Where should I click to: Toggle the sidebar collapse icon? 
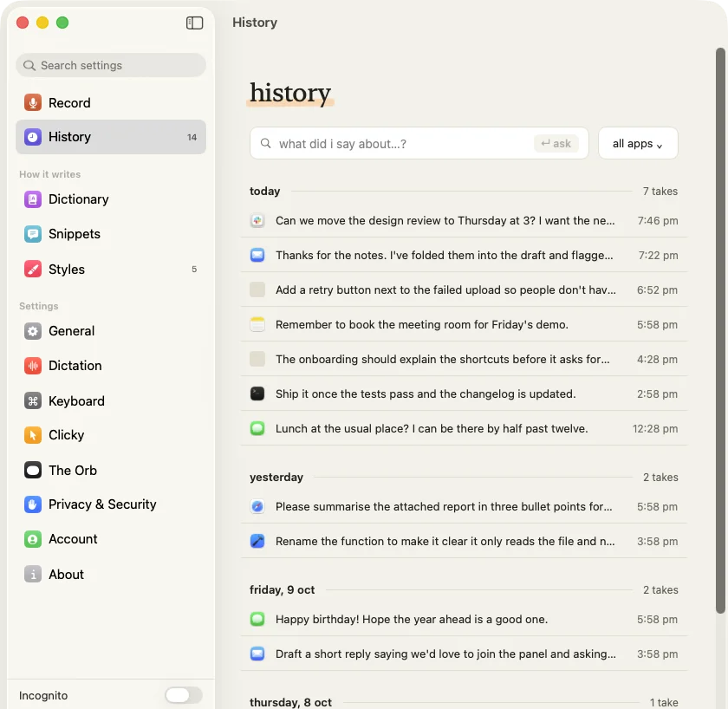tap(194, 23)
